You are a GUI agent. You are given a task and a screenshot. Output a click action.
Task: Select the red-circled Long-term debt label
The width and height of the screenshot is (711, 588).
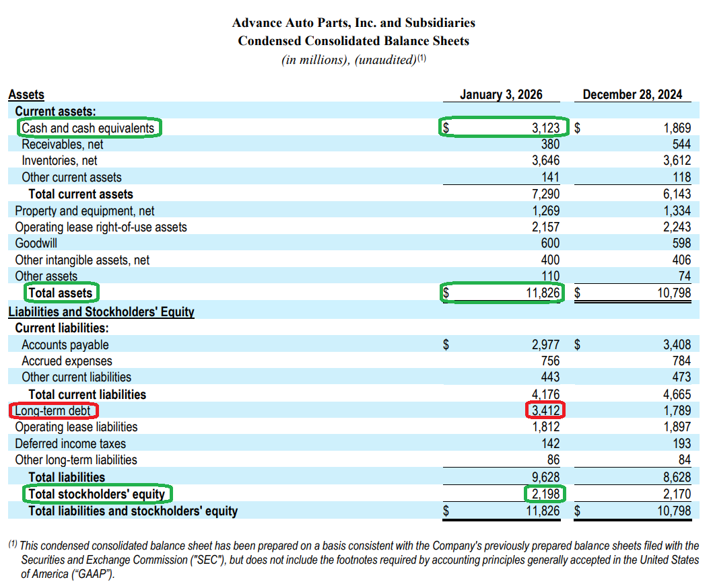(x=53, y=411)
